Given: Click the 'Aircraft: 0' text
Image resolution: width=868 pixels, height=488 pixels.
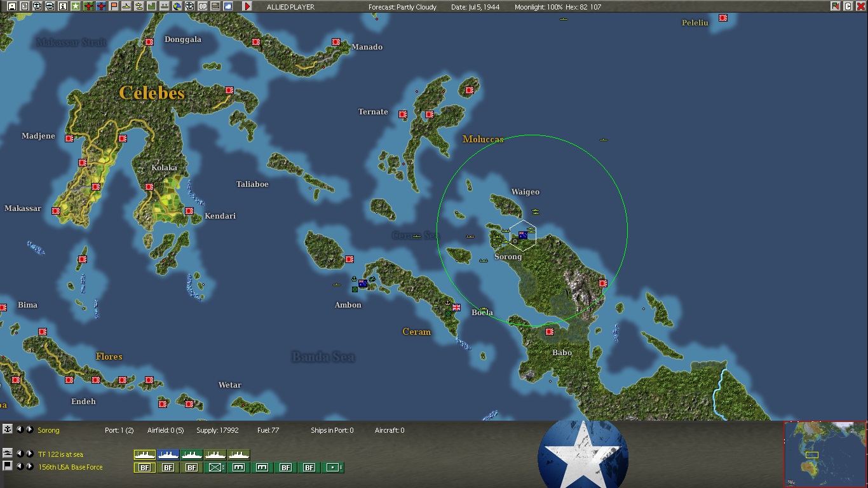Looking at the screenshot, I should [x=390, y=430].
